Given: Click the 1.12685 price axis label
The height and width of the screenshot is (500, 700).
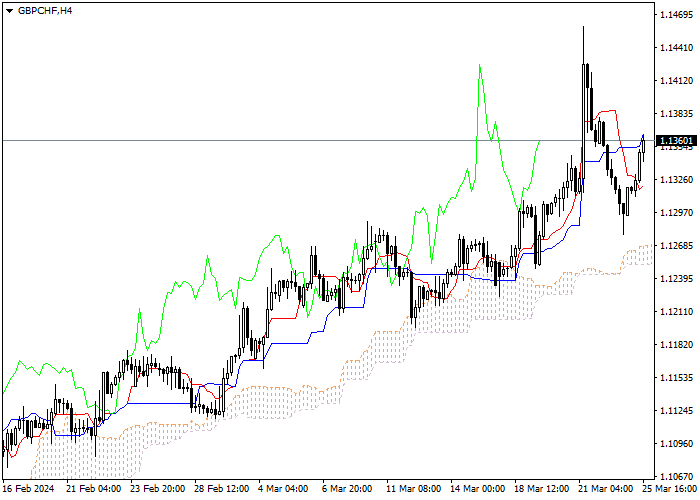Looking at the screenshot, I should (676, 246).
